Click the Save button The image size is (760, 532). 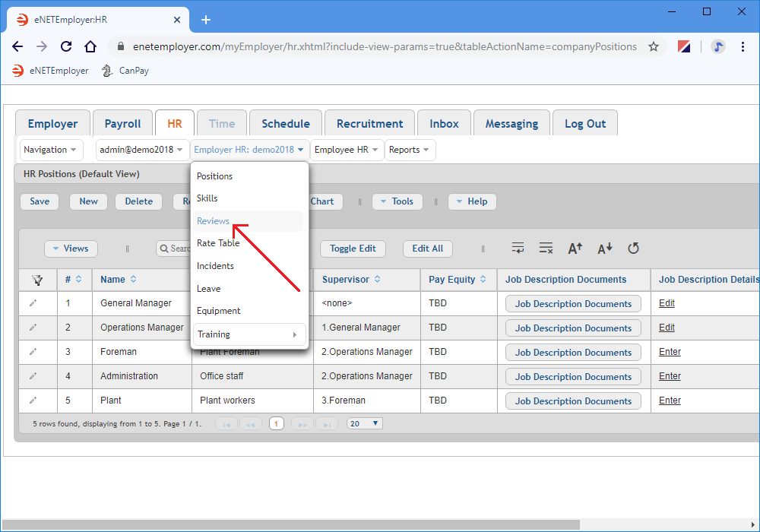[x=40, y=201]
